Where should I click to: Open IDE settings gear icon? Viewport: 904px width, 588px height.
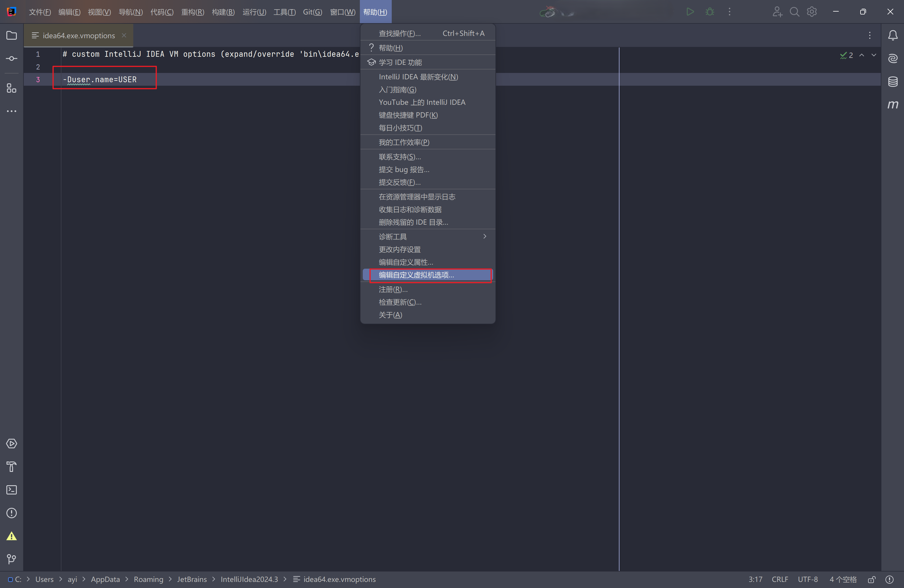[x=812, y=12]
